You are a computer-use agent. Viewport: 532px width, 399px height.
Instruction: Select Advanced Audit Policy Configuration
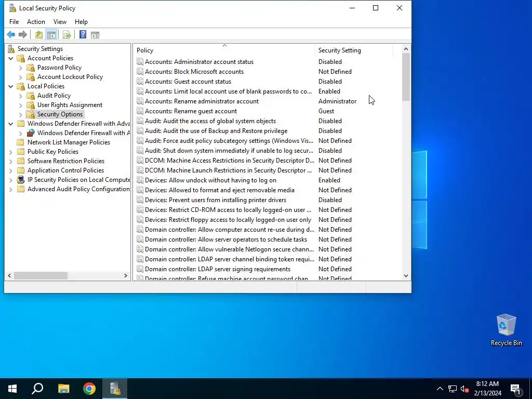coord(78,189)
